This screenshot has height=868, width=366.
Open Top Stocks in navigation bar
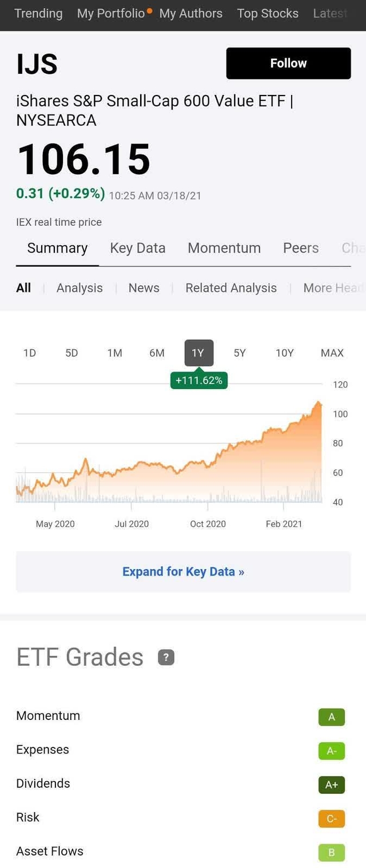coord(268,13)
